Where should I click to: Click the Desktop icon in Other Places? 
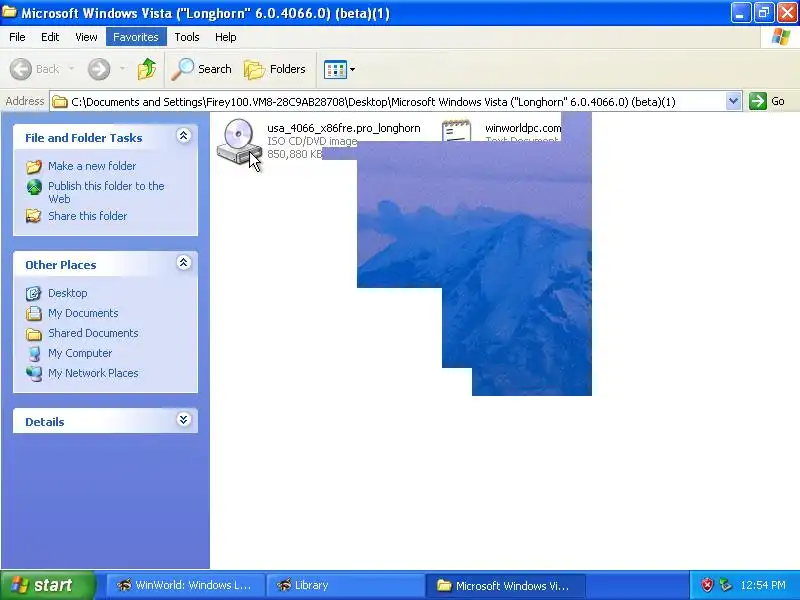[34, 293]
